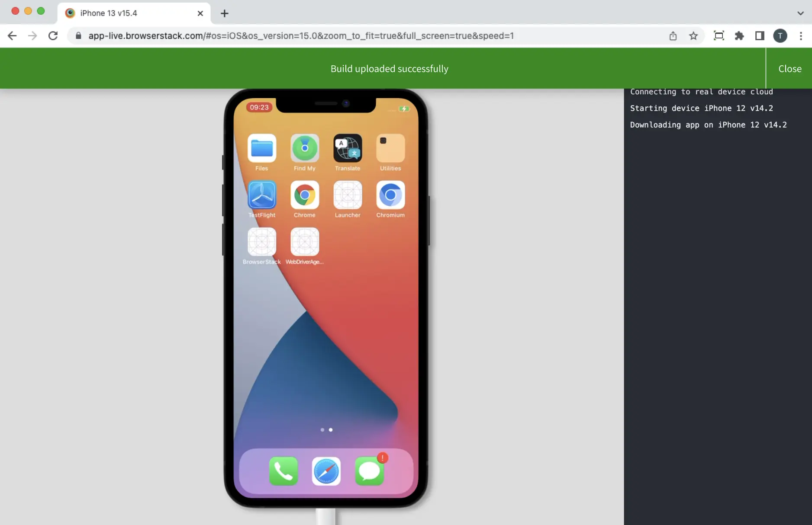Switch to the second home screen page dot
Viewport: 812px width, 525px height.
pos(331,430)
